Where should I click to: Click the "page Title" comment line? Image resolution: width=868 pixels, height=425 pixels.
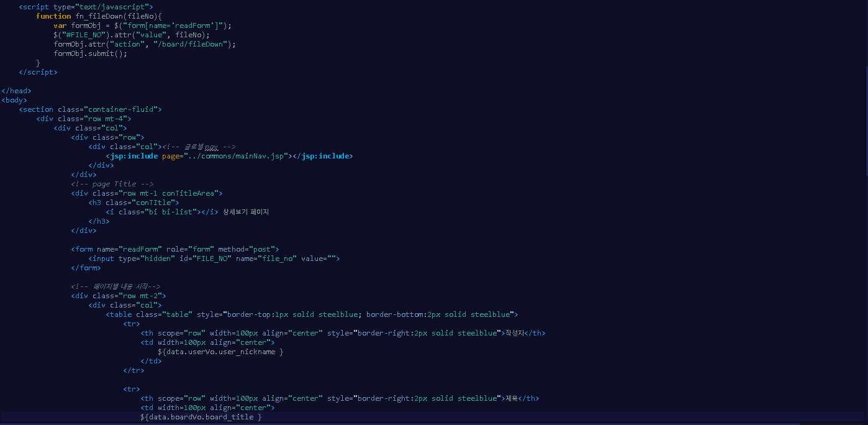click(112, 184)
